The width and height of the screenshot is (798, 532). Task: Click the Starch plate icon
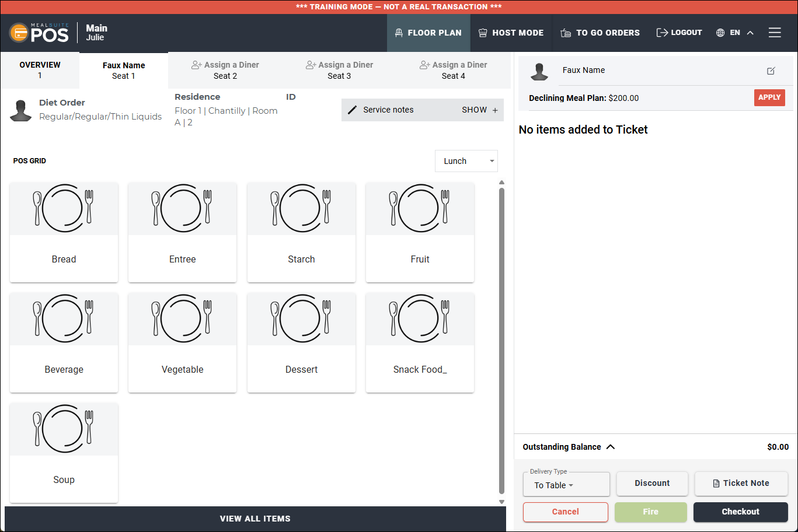point(301,208)
